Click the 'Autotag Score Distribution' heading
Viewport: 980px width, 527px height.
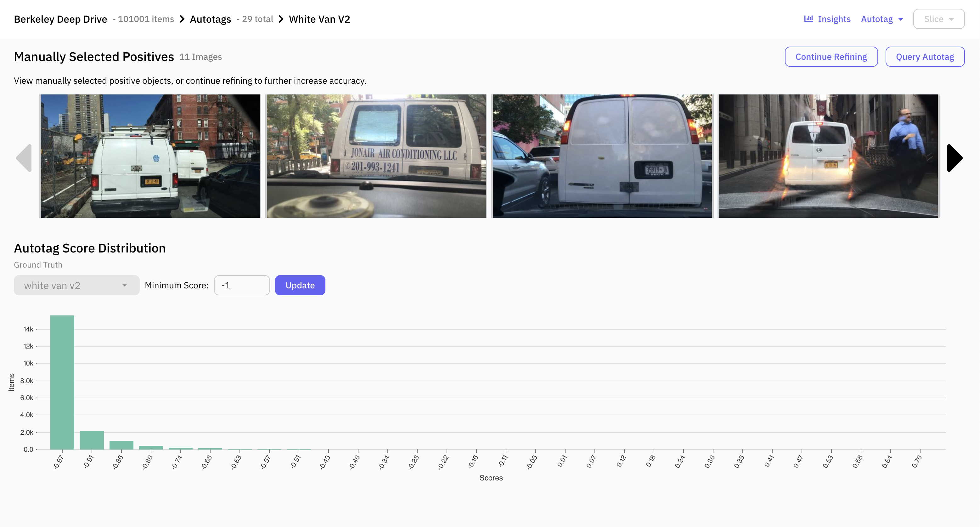[90, 248]
